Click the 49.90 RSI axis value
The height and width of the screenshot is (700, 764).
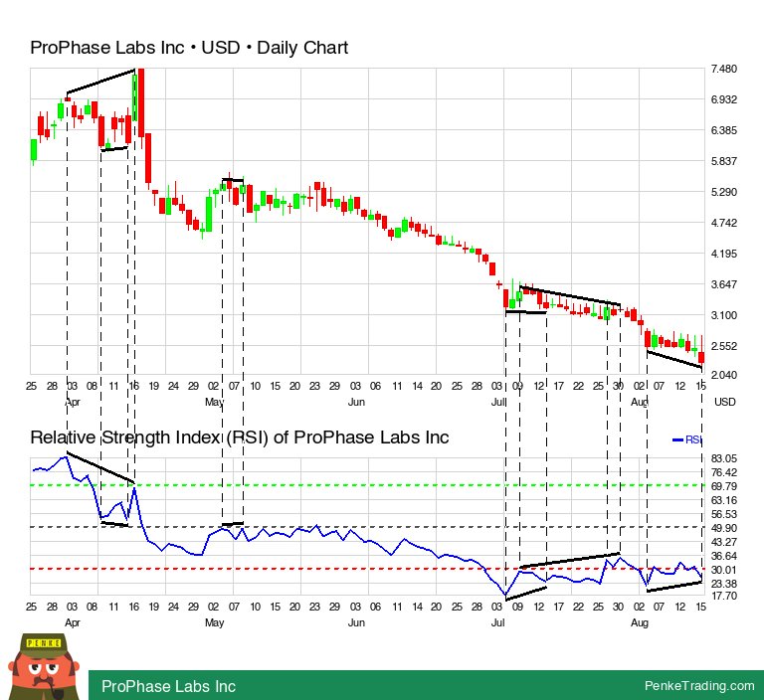pyautogui.click(x=723, y=528)
